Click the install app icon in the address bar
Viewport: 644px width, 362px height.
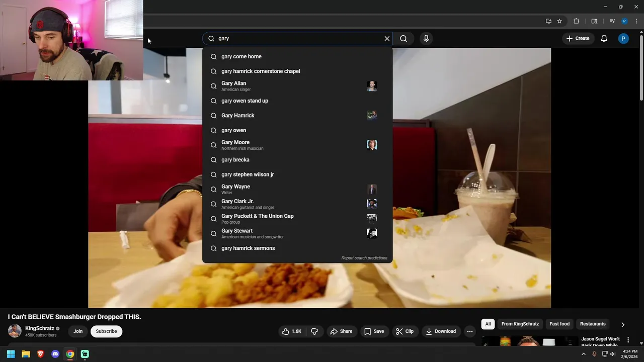pyautogui.click(x=548, y=21)
